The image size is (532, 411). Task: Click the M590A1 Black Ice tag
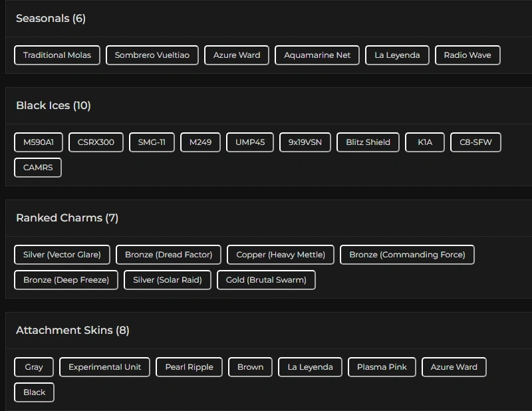tap(39, 142)
